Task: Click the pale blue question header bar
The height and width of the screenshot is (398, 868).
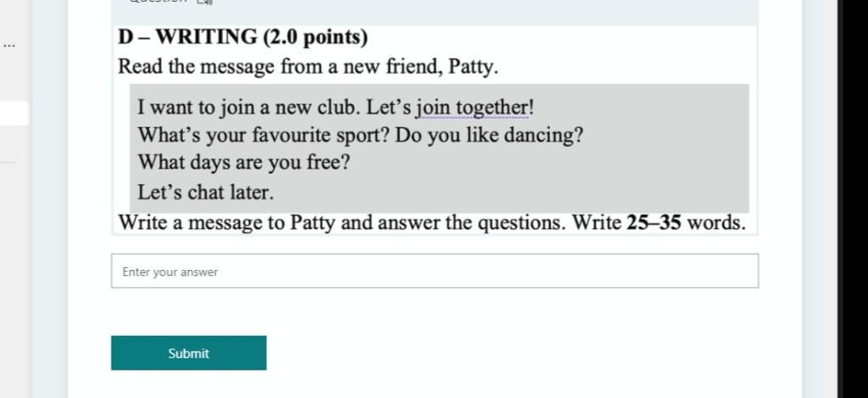Action: [435, 12]
